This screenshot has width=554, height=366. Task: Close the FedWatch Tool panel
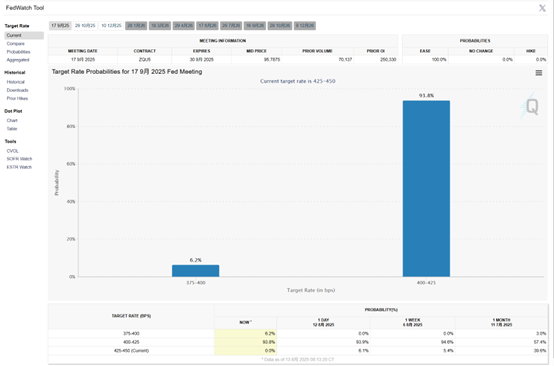point(542,8)
